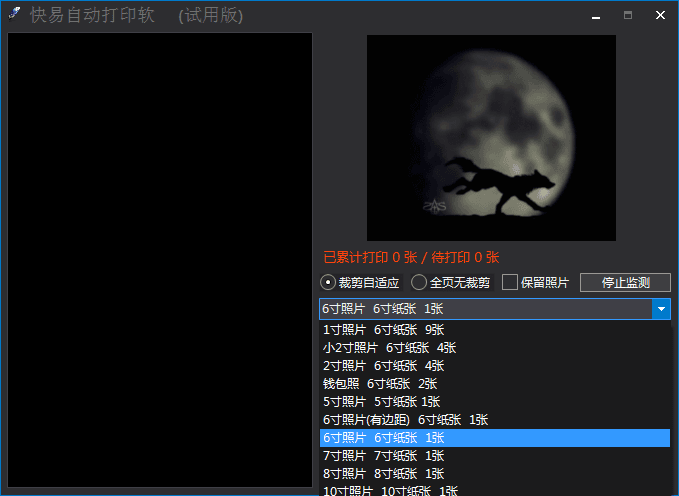Choose 1寸照片 6寸纸张 9张 option
679x496 pixels.
tap(383, 330)
